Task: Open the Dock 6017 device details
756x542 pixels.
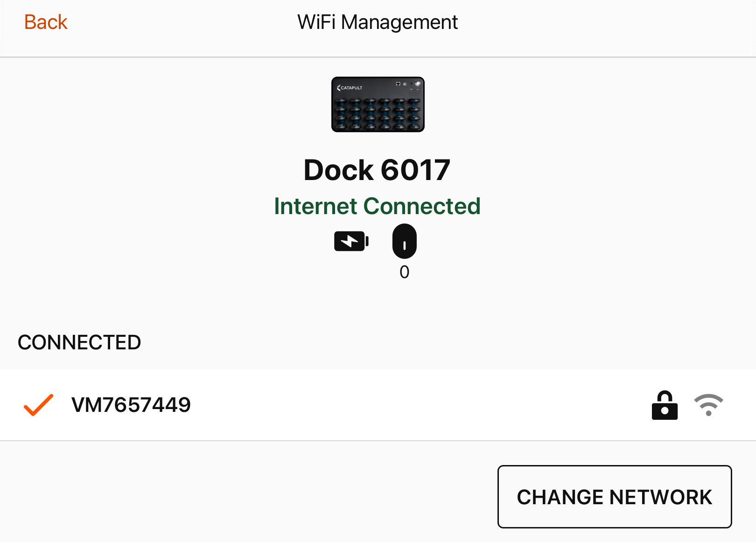Action: click(377, 170)
